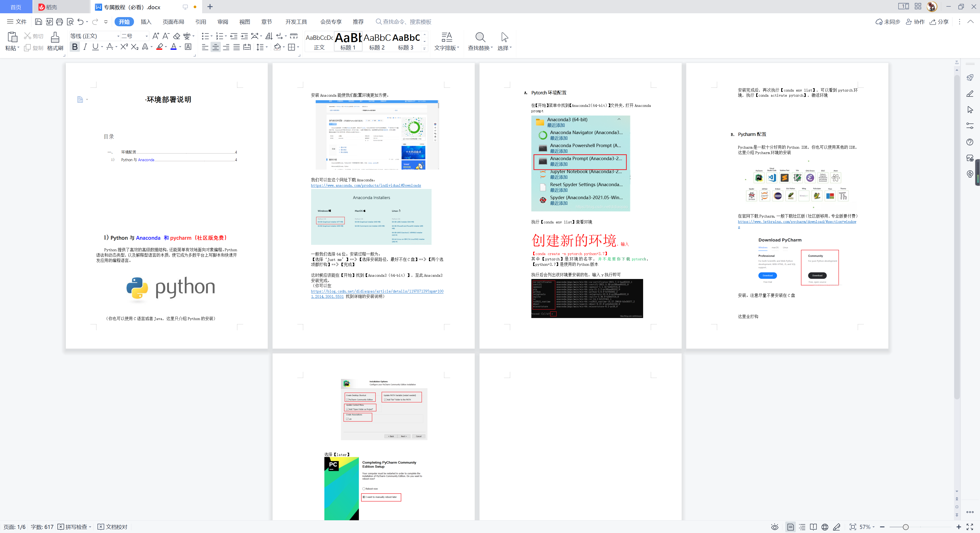Expand the Paste options arrow
The width and height of the screenshot is (980, 533).
click(18, 48)
